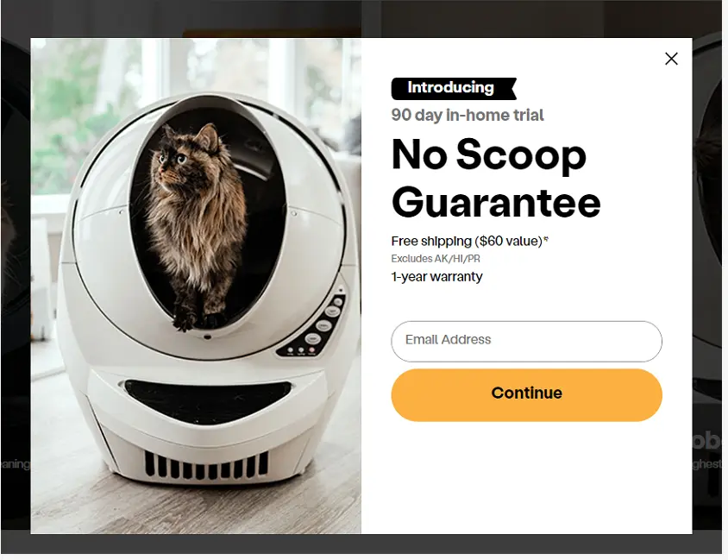Click the asterisk after shipping value
This screenshot has height=560, width=728.
(547, 239)
